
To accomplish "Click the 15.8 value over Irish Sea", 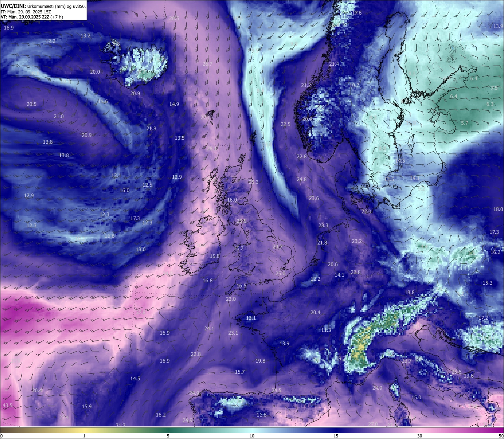I will [x=215, y=256].
